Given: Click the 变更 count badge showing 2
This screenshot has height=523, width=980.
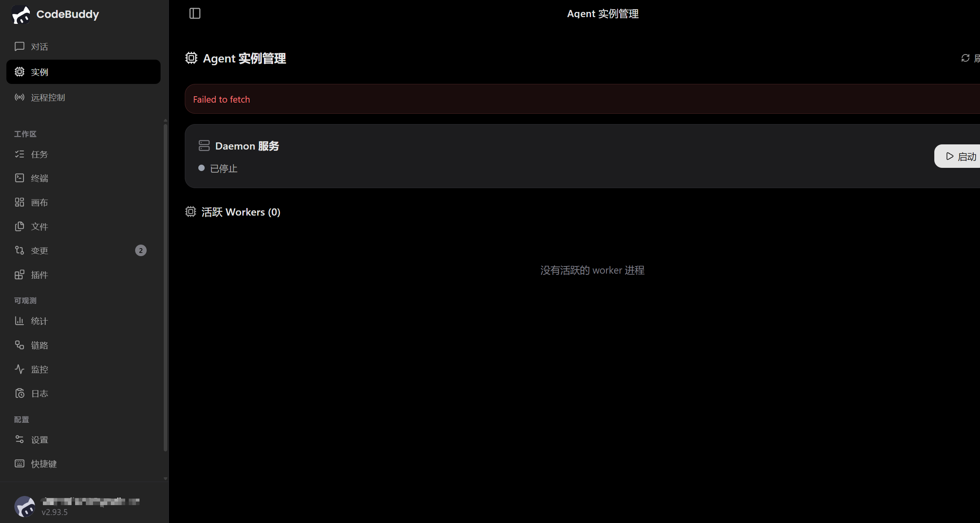Looking at the screenshot, I should 141,250.
